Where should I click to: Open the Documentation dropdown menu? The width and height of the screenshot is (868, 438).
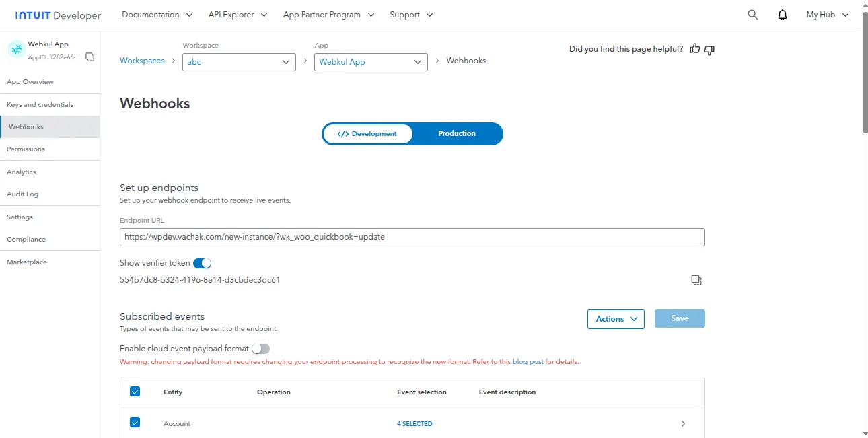coord(157,15)
